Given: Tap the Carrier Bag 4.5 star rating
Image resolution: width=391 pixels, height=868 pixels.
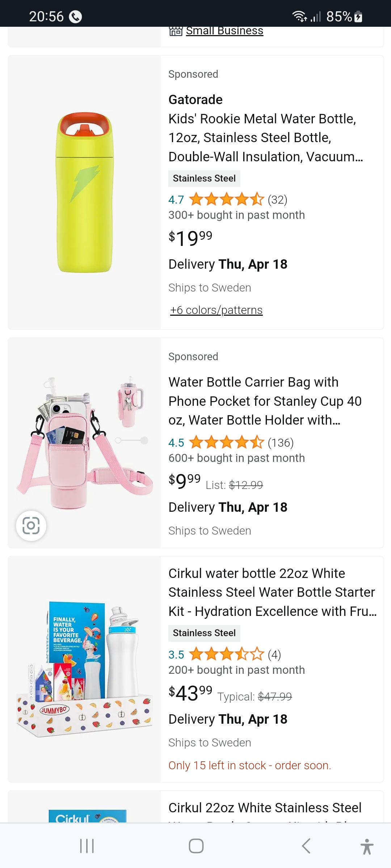Looking at the screenshot, I should tap(226, 442).
